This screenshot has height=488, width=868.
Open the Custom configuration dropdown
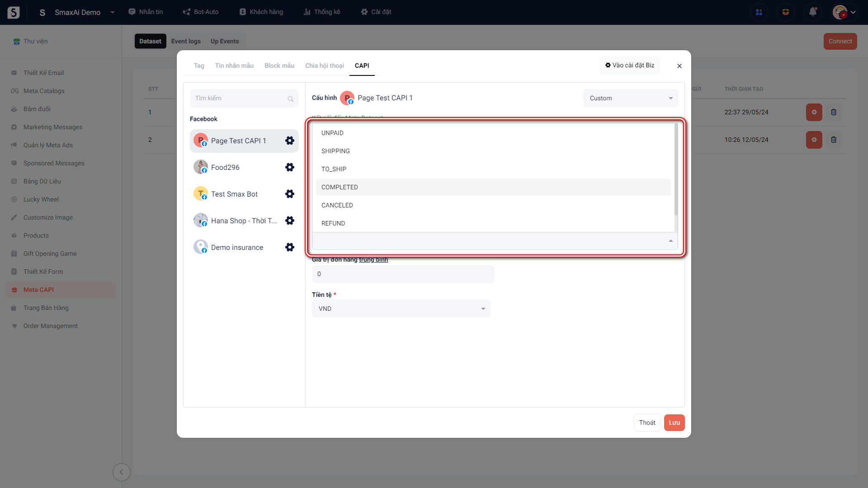(x=630, y=98)
